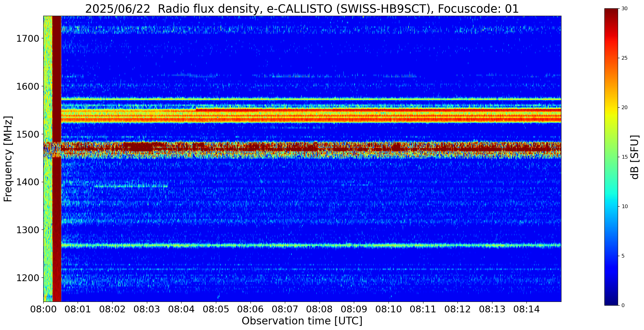The height and width of the screenshot is (330, 644).
Task: Click the 08:13 time tick label
Action: pos(492,309)
